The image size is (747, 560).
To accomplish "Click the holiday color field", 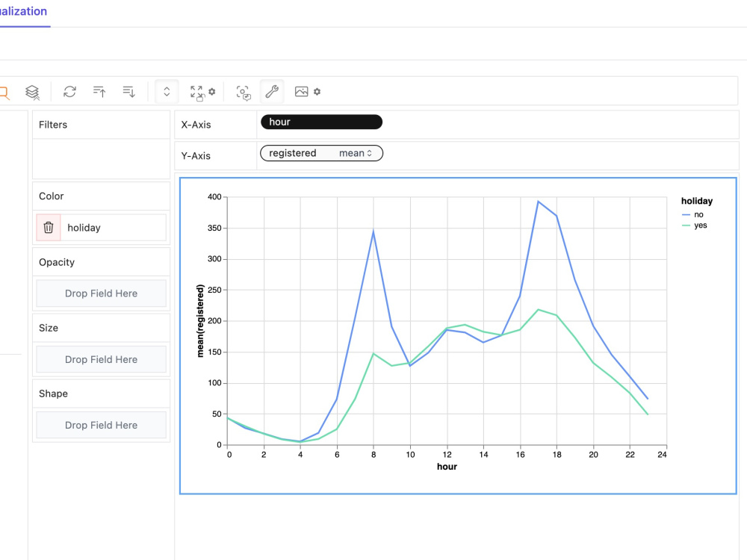I will coord(114,228).
